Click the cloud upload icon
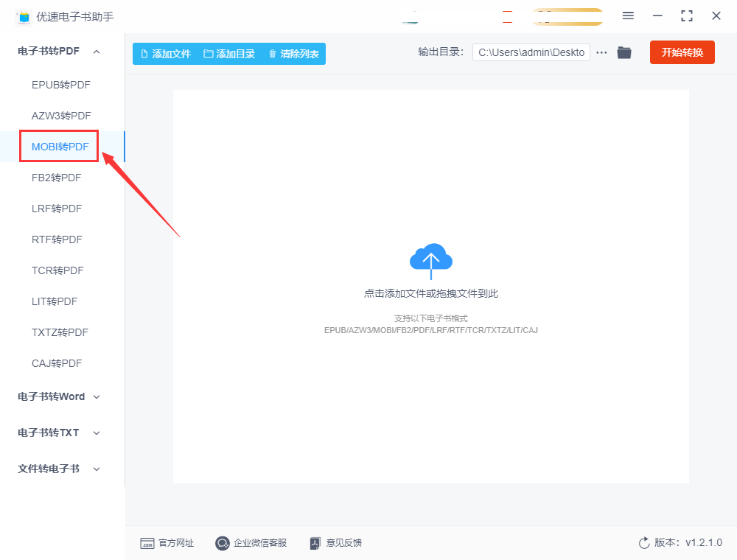 [431, 259]
